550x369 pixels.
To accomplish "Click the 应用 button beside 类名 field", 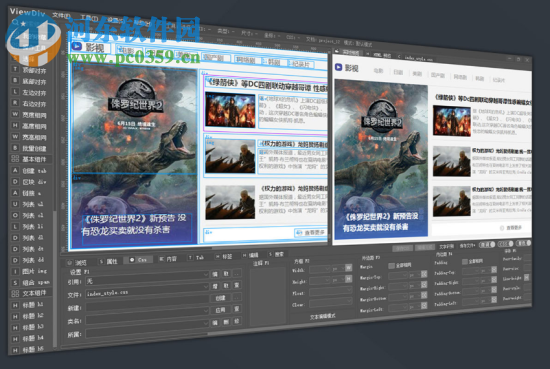I will [x=221, y=310].
